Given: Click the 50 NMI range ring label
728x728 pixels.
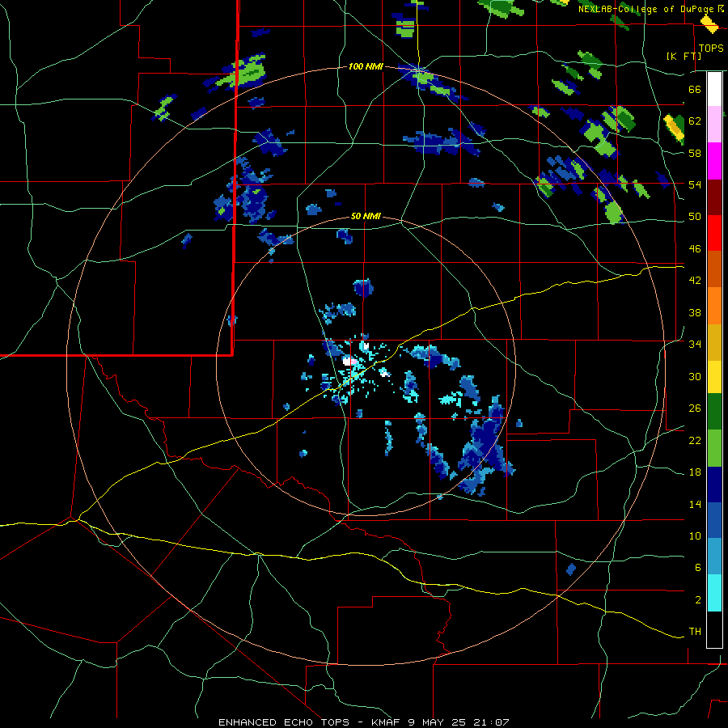Looking at the screenshot, I should pyautogui.click(x=366, y=216).
